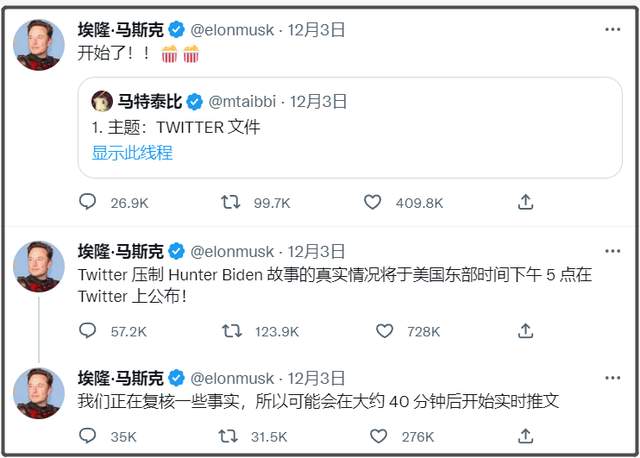This screenshot has height=458, width=640.
Task: Open more options on the third tweet
Action: (x=611, y=377)
